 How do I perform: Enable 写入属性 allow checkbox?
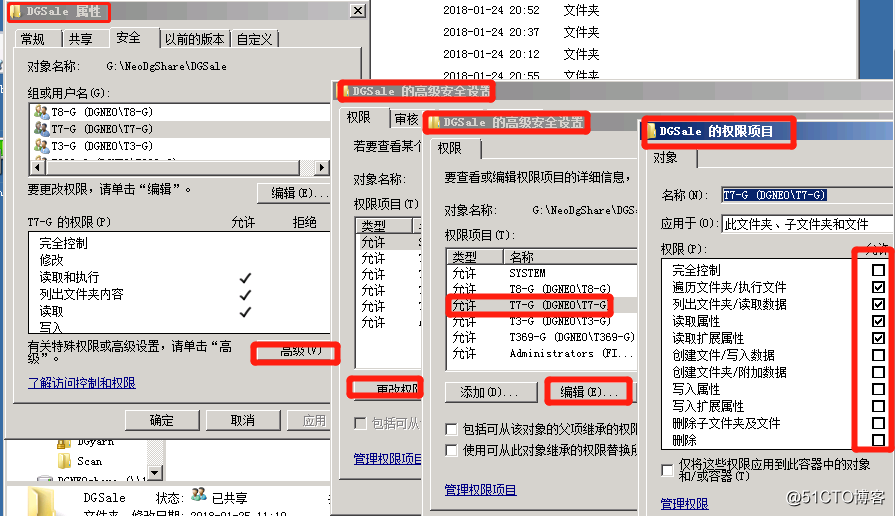coord(878,389)
